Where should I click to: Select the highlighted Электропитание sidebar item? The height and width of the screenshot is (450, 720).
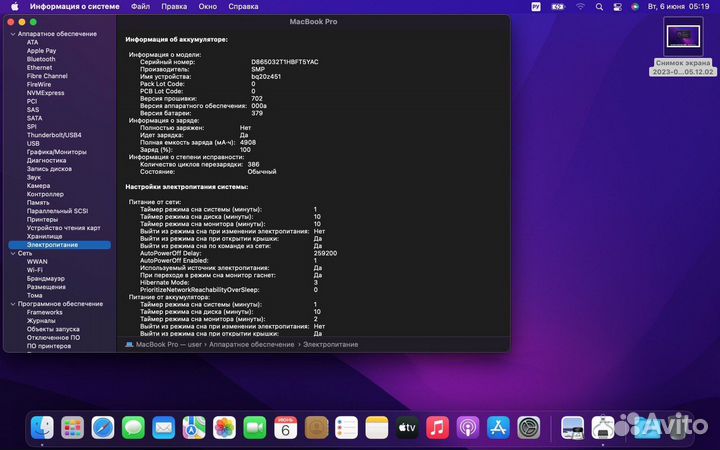[60, 245]
